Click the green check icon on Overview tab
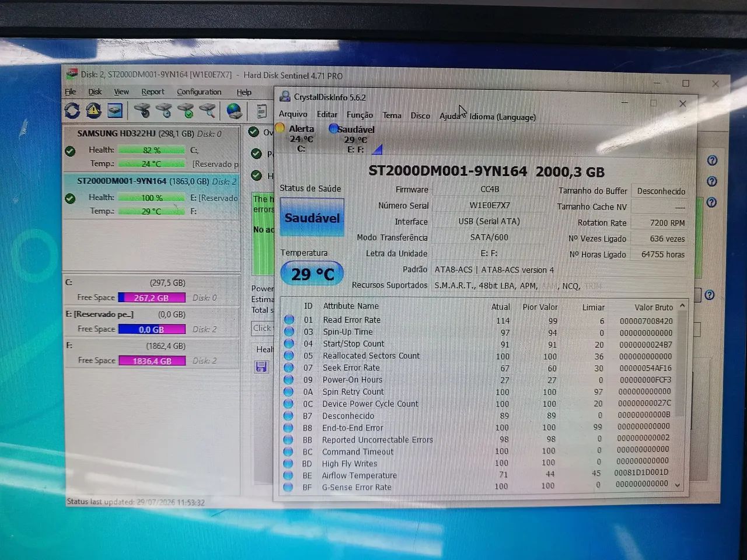The image size is (747, 560). [254, 132]
